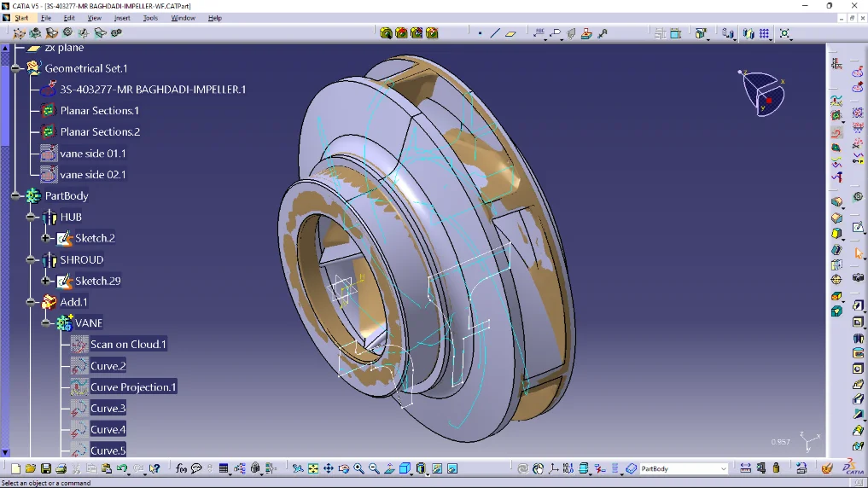Viewport: 868px width, 488px height.
Task: Open the Insert menu
Action: point(122,18)
